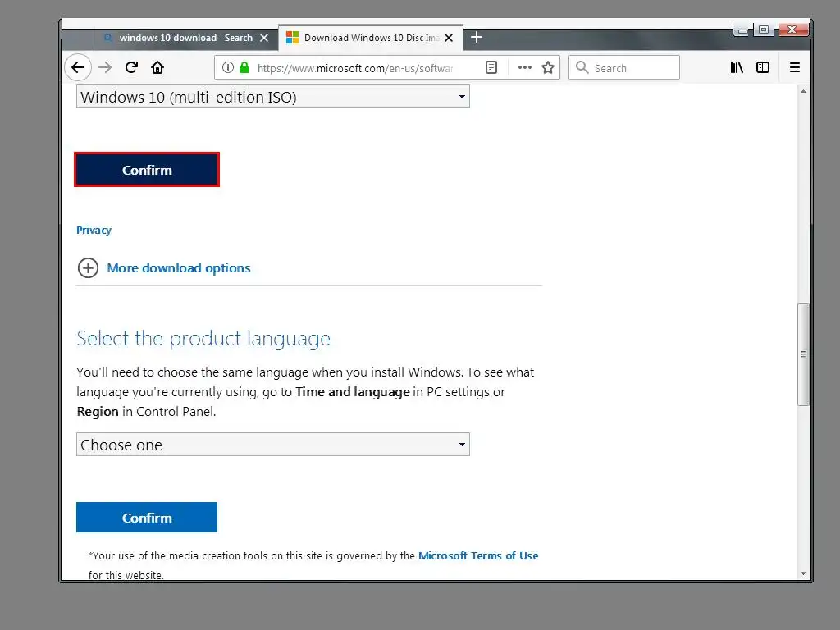Close the 'Download Windows 10 Disc Image' tab
Screen dimensions: 840x630
point(449,38)
